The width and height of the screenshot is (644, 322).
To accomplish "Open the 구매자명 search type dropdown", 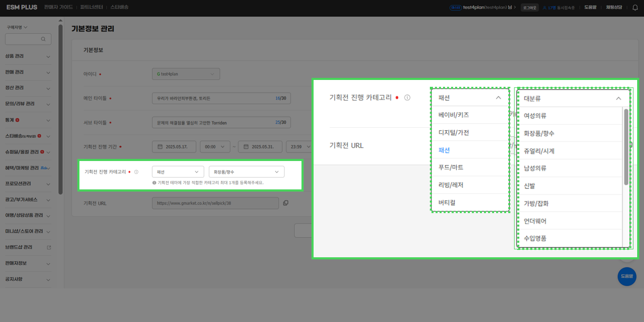I will click(x=17, y=27).
